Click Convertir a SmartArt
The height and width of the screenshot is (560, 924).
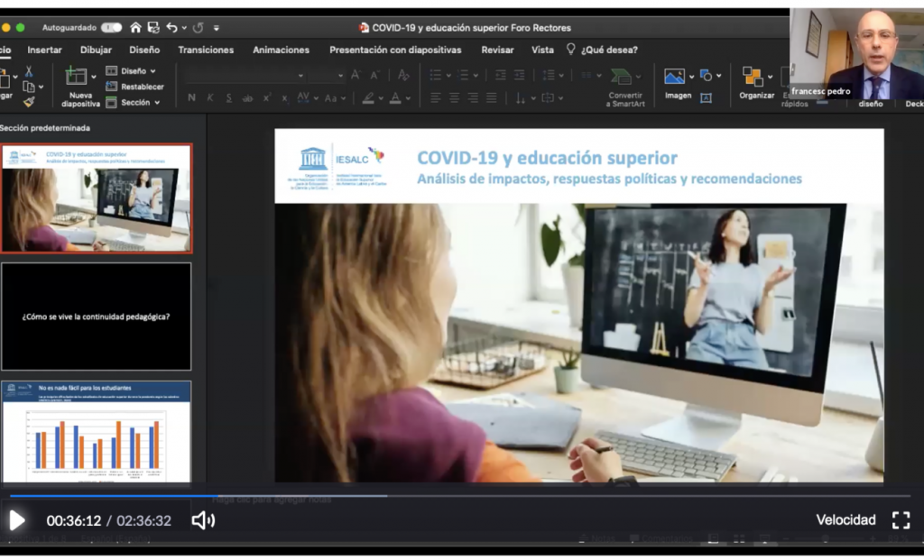pos(625,87)
